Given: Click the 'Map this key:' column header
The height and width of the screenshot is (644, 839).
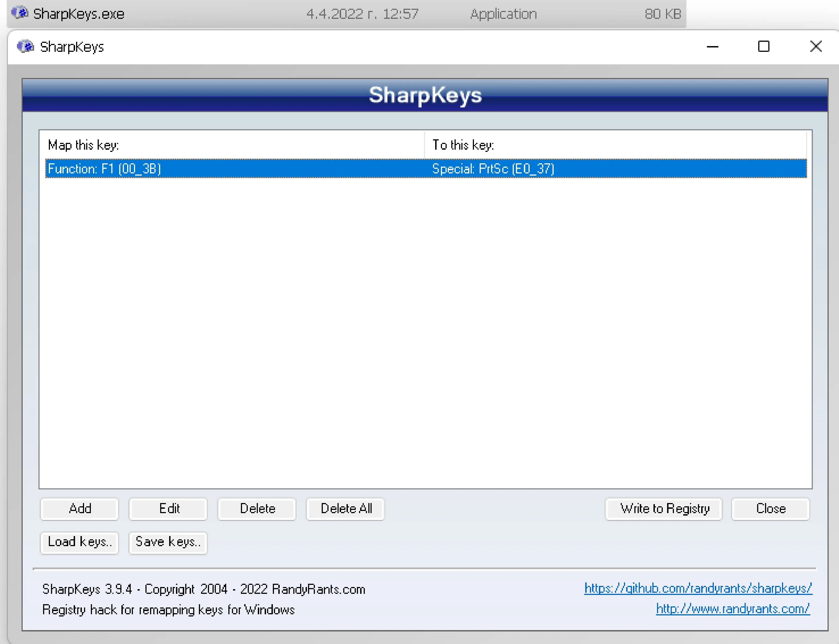Looking at the screenshot, I should click(x=83, y=145).
